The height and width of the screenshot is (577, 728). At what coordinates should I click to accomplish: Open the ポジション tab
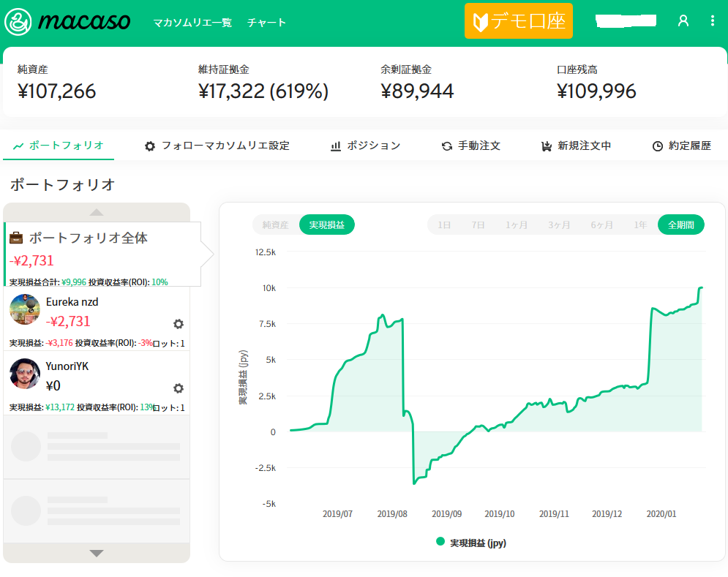[x=365, y=146]
